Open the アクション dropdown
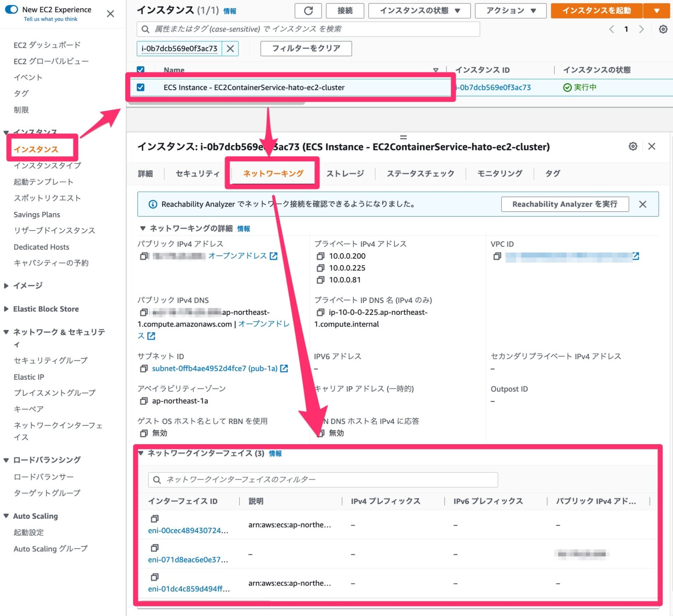Screen dimensions: 673x616 (x=510, y=11)
